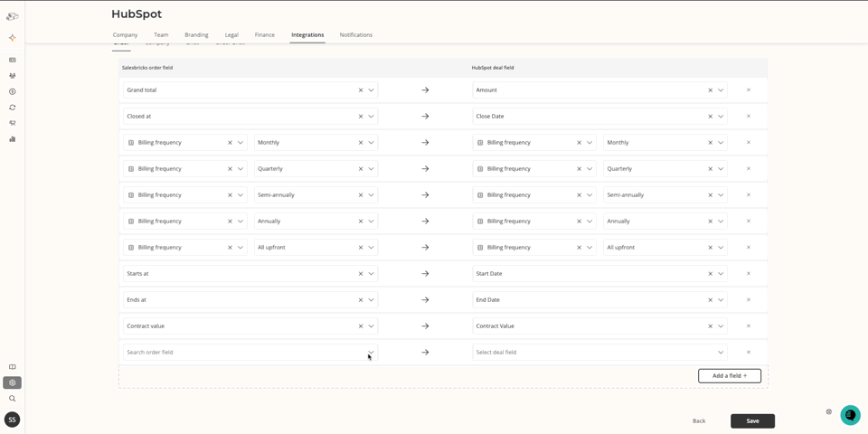The width and height of the screenshot is (868, 434).
Task: Expand the Starts at order field dropdown
Action: coord(371,273)
